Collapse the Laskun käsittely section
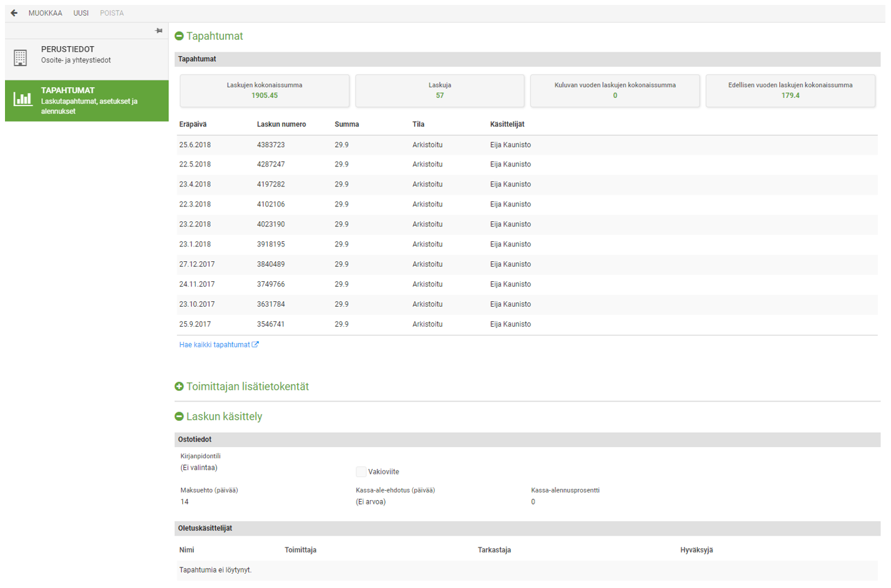The height and width of the screenshot is (588, 891). pyautogui.click(x=179, y=417)
